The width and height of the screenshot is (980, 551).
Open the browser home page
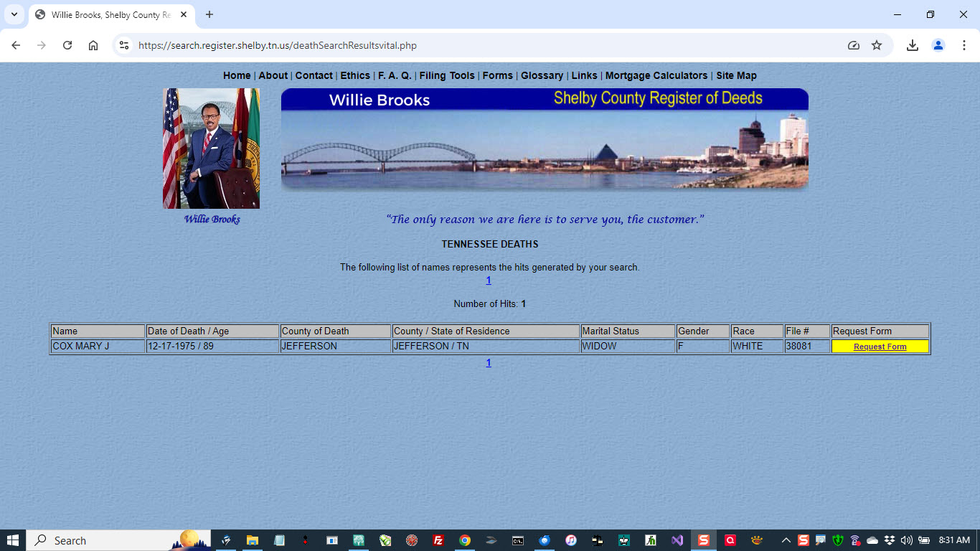tap(93, 45)
